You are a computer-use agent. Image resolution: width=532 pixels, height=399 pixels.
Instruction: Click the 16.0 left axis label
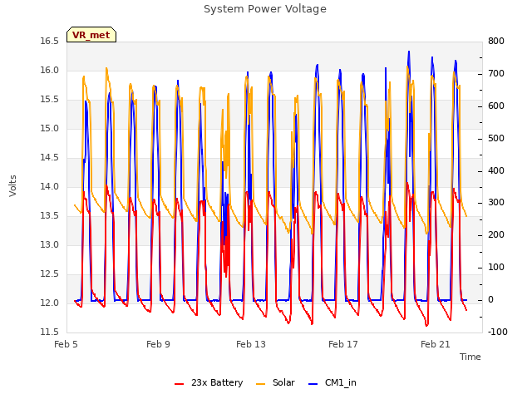click(50, 71)
